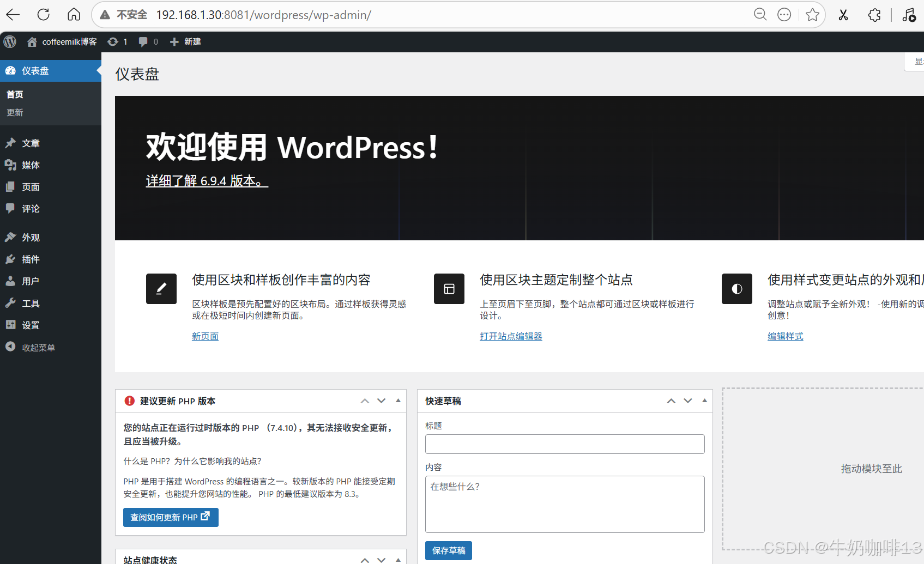Open the 首页 submenu item
Image resolution: width=924 pixels, height=564 pixels.
pyautogui.click(x=15, y=94)
